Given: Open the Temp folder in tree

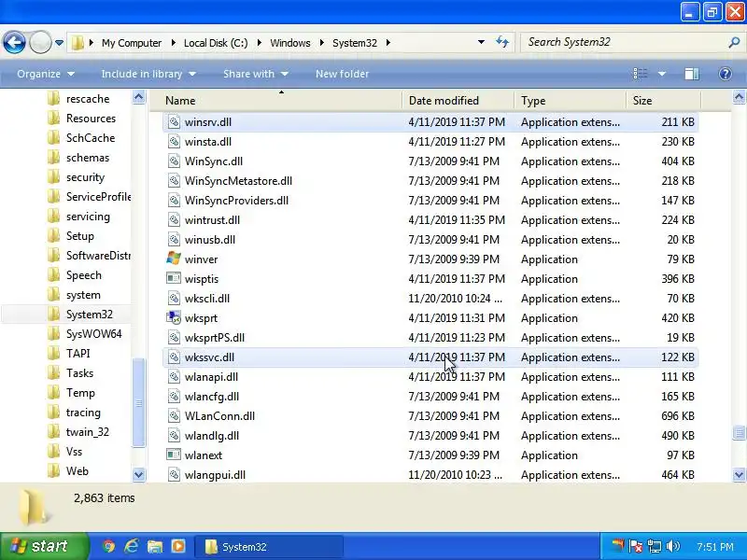Looking at the screenshot, I should [x=80, y=393].
